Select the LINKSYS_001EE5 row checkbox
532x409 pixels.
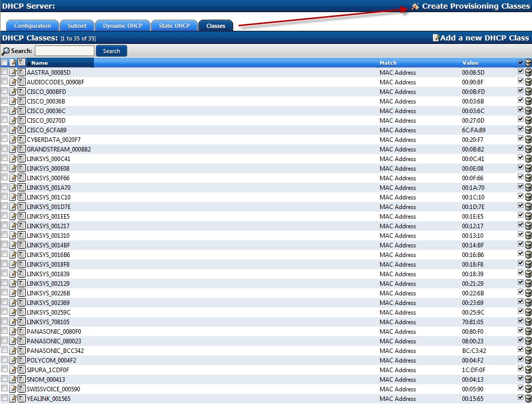click(x=5, y=216)
